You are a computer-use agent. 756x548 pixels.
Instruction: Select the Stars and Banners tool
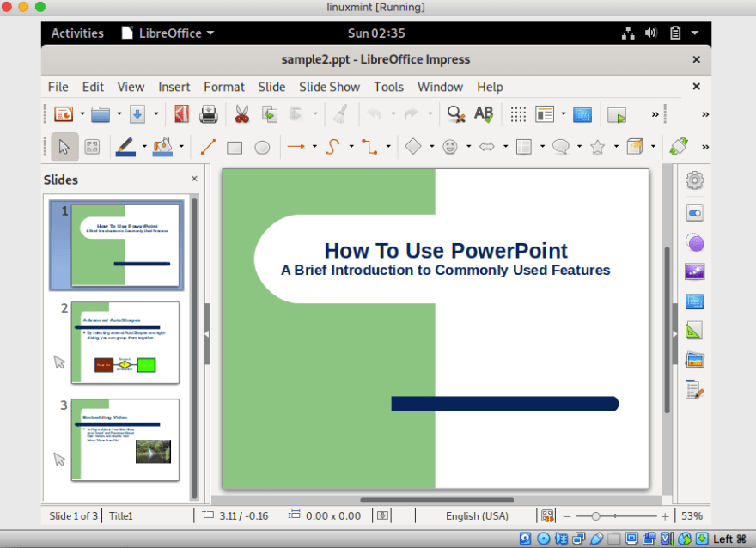[x=597, y=147]
